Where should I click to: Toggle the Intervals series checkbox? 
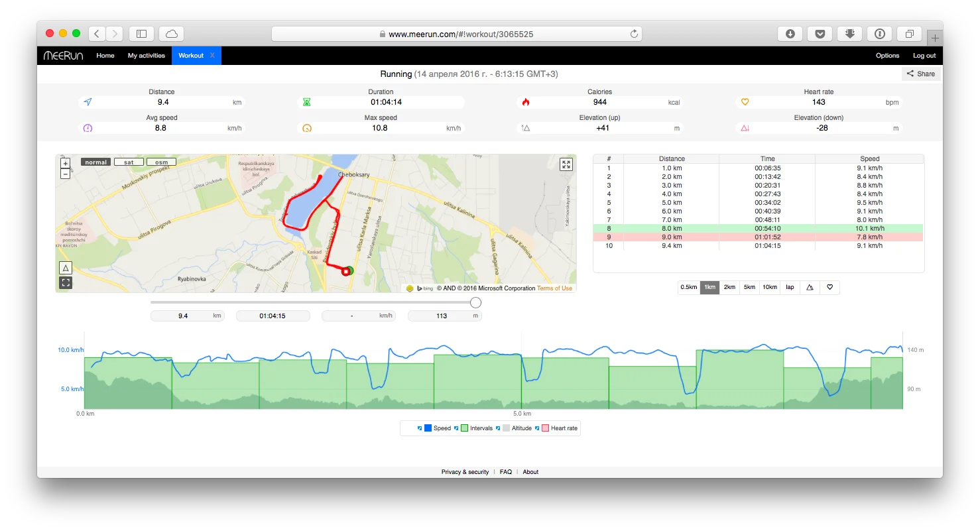pos(456,428)
